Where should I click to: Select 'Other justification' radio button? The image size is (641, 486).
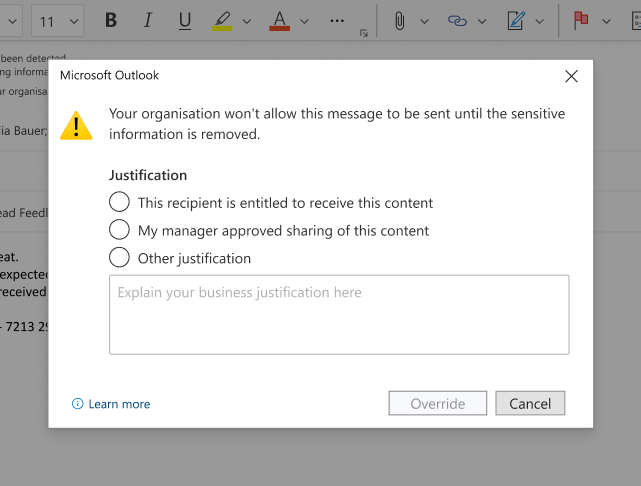point(120,258)
